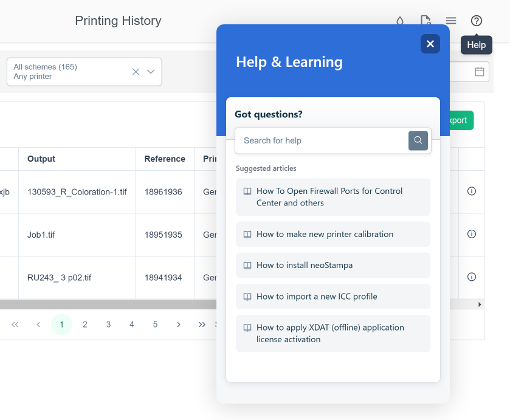Show info for Job1.tif row
Viewport: 510px width, 420px height.
pyautogui.click(x=471, y=234)
